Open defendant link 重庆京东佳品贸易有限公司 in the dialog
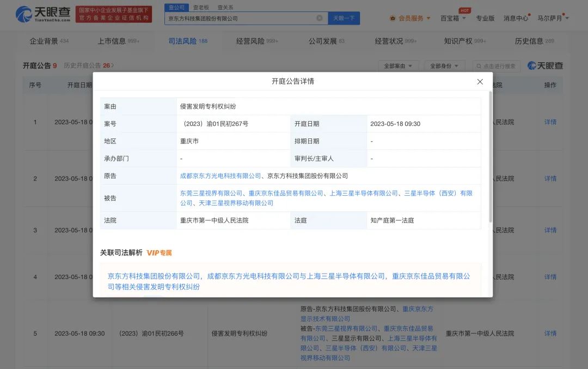Image resolution: width=588 pixels, height=369 pixels. pos(286,193)
